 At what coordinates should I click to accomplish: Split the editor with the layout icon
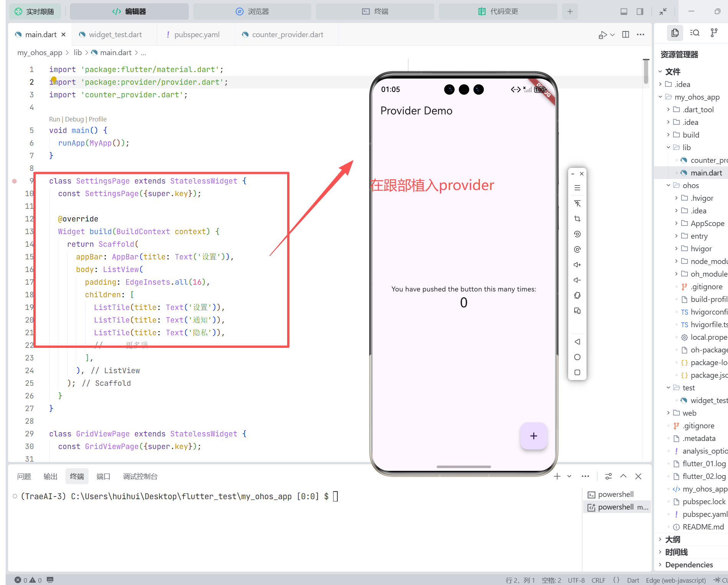626,34
